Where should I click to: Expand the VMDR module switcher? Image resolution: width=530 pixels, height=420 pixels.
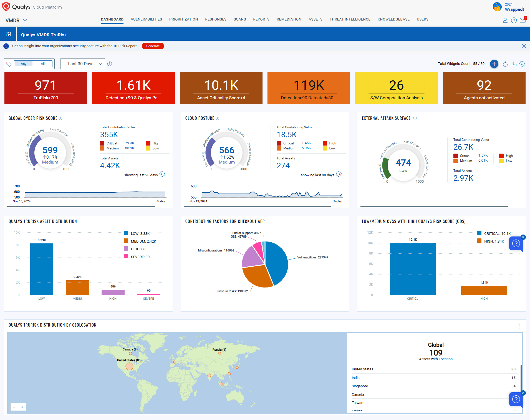pos(16,20)
